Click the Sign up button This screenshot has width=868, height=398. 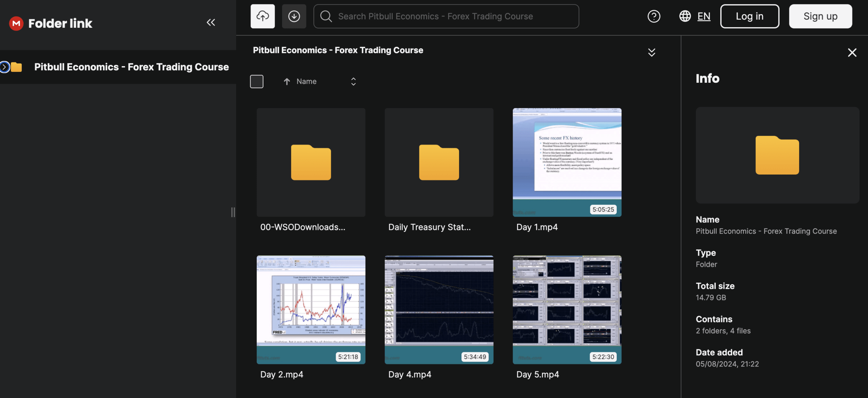820,16
